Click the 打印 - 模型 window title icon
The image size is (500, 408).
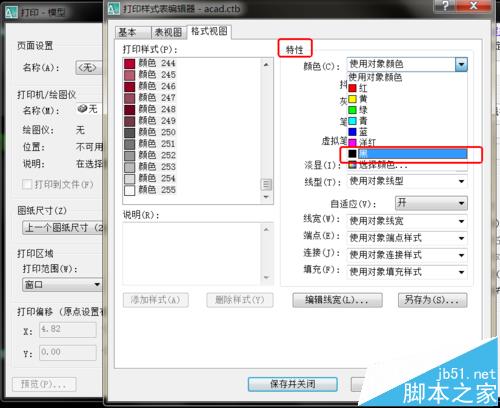[x=11, y=13]
